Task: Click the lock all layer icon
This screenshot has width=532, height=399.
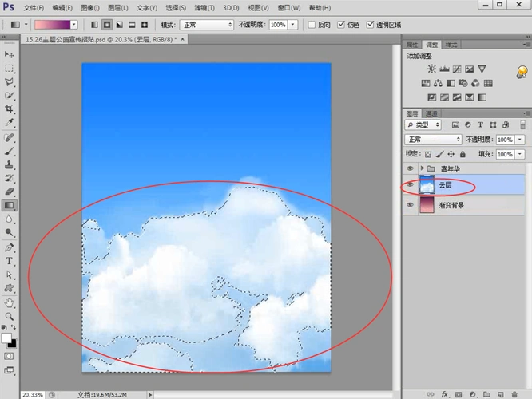Action: coord(463,152)
